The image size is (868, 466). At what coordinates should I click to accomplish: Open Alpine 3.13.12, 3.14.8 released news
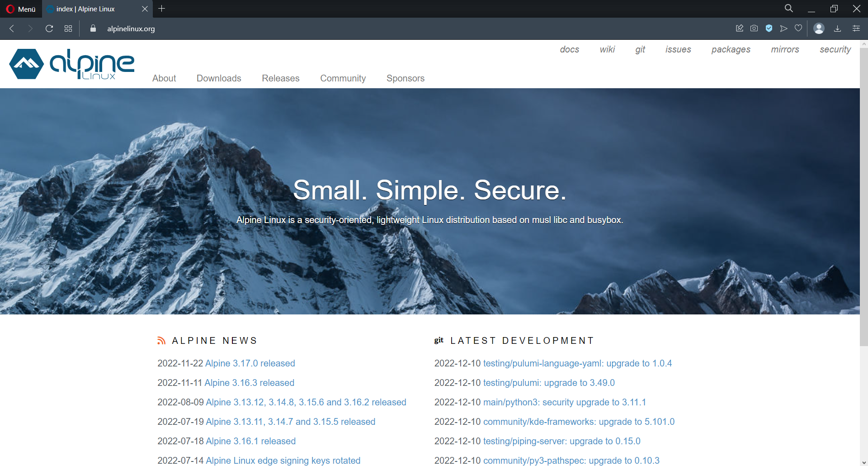(306, 402)
